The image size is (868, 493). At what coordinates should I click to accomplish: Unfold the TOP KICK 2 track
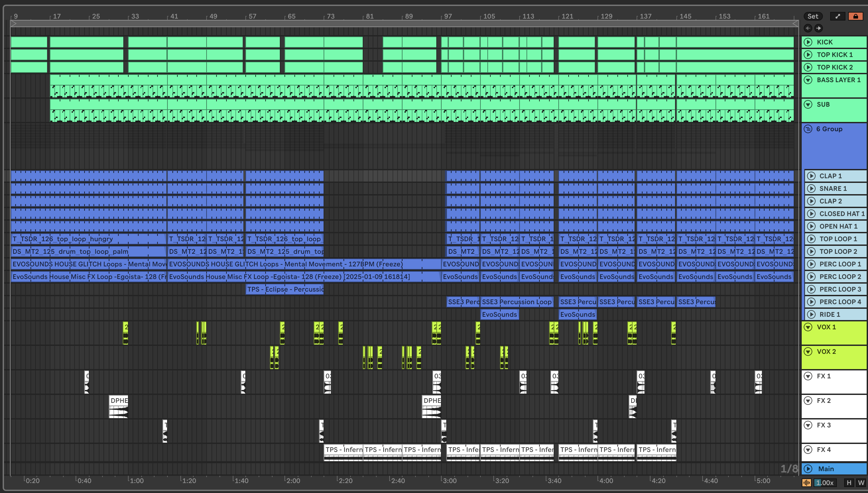[808, 67]
